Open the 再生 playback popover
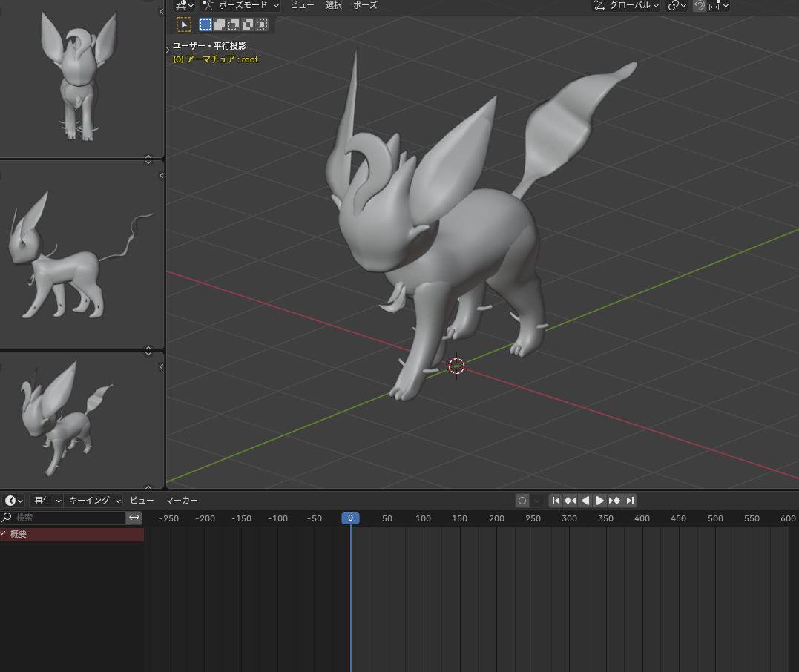Image resolution: width=799 pixels, height=672 pixels. coord(47,501)
